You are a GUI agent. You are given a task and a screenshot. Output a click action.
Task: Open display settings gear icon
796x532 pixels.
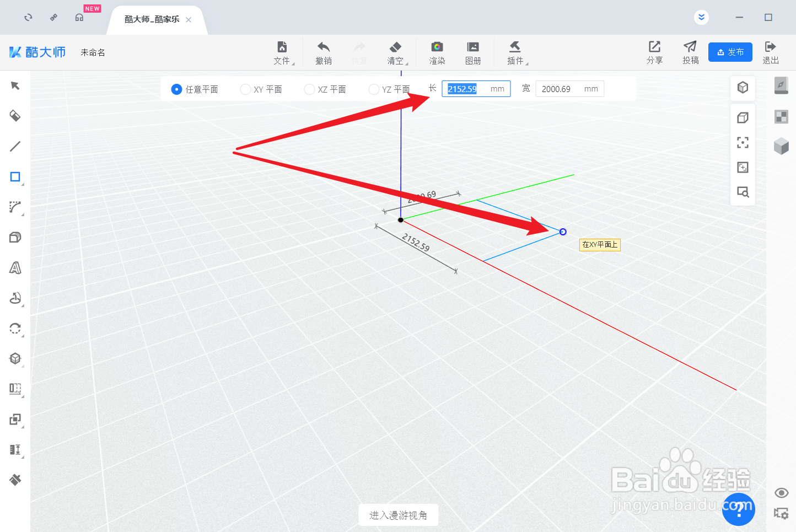(781, 513)
